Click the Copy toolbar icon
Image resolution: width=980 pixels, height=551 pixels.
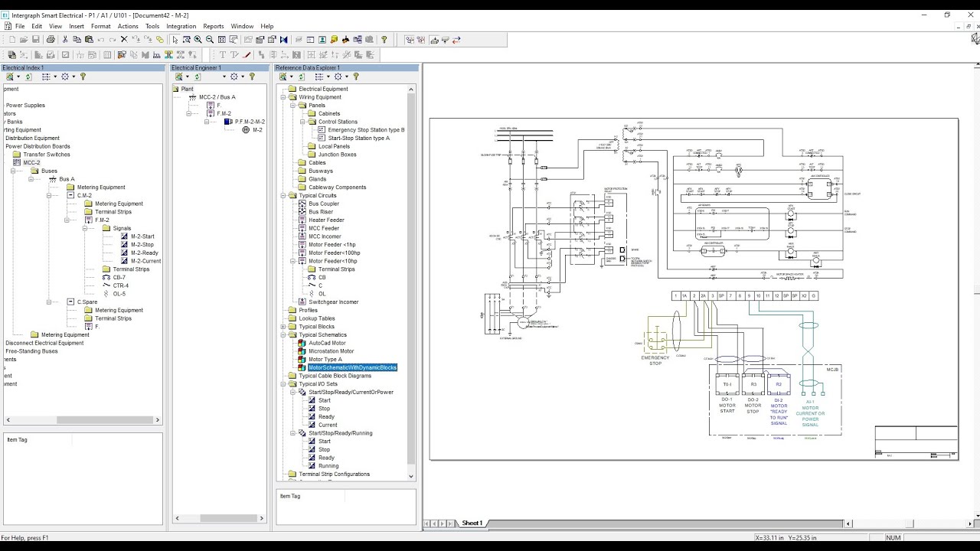click(77, 39)
